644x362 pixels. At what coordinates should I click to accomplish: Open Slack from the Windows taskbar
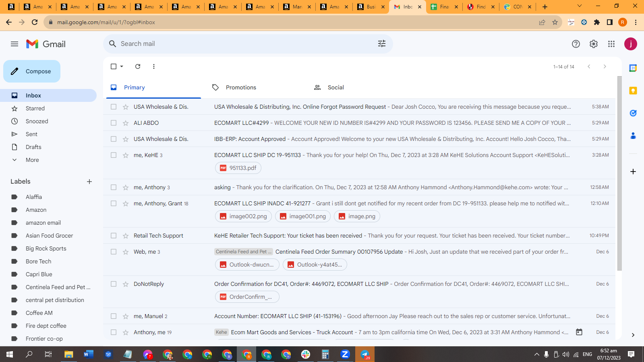tap(306, 354)
